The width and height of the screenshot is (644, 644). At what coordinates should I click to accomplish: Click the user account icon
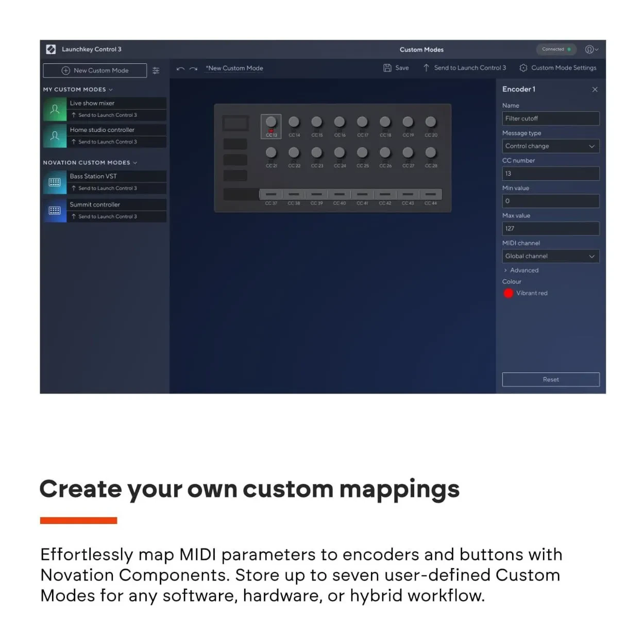[589, 49]
